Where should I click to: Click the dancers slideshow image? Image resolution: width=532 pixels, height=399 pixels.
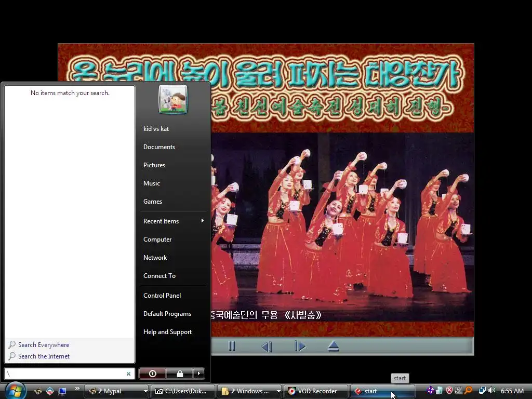342,227
